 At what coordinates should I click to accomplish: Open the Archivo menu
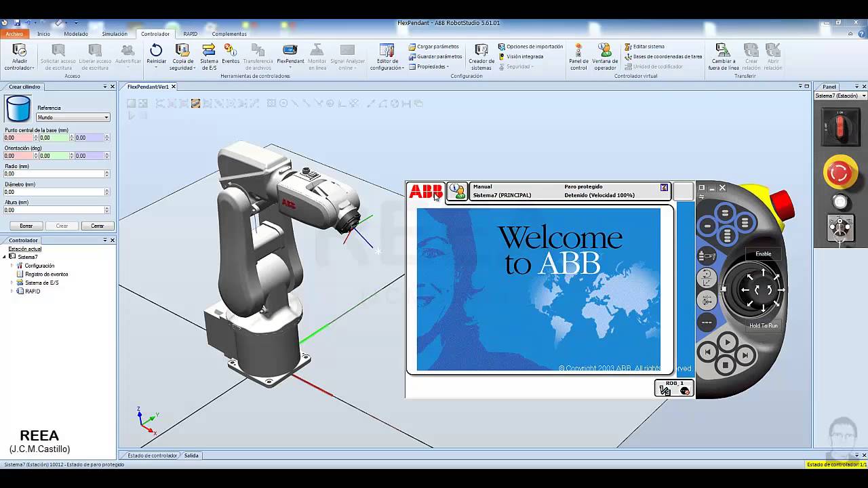click(14, 34)
